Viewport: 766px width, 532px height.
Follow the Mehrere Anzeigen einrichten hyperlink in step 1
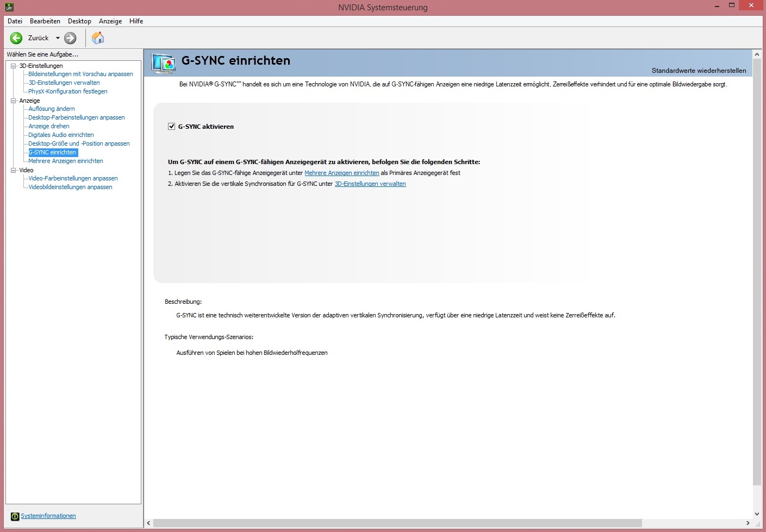pos(342,173)
